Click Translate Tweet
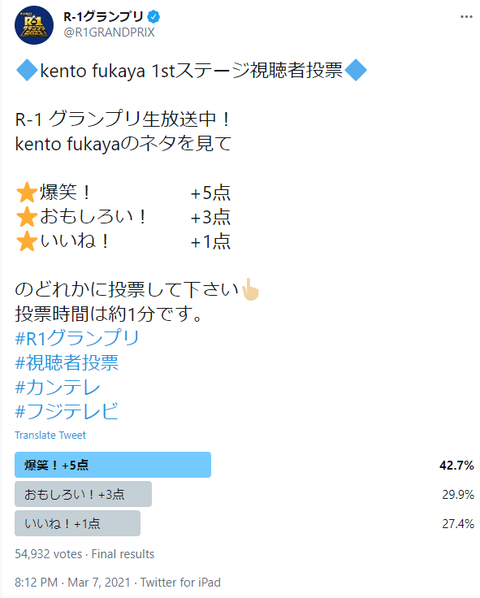480x598 pixels. 50,435
